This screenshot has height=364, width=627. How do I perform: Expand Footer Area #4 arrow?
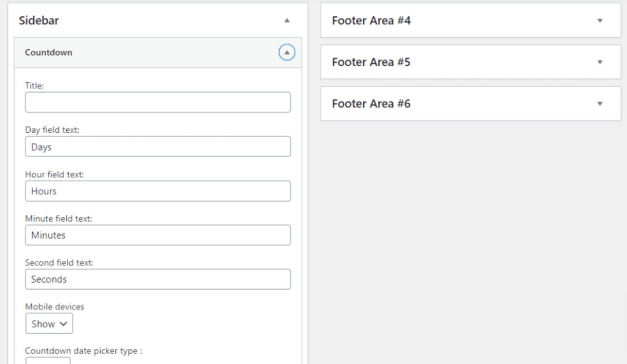coord(600,21)
